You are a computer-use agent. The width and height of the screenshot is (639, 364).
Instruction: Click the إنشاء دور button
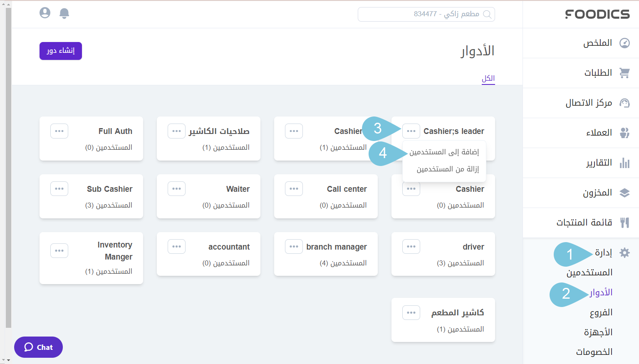coord(60,51)
